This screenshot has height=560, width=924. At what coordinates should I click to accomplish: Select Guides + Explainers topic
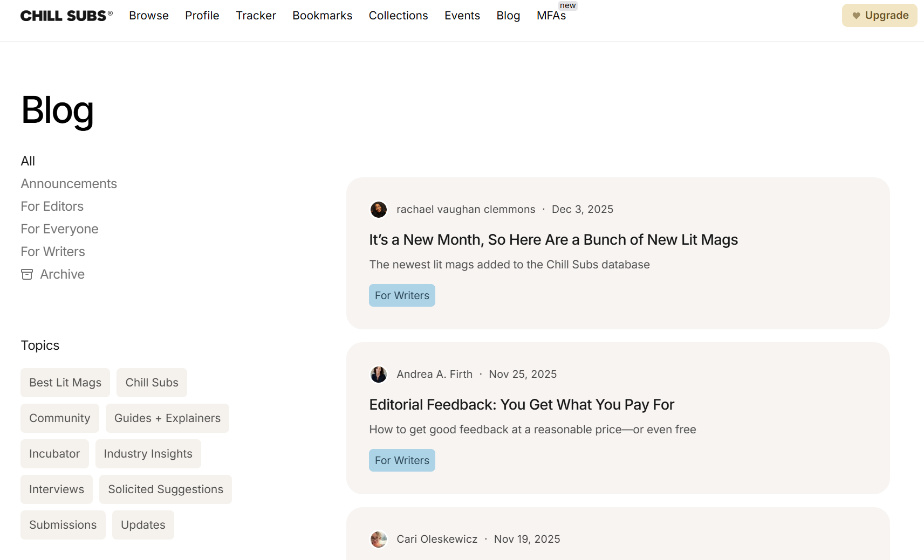pos(168,418)
